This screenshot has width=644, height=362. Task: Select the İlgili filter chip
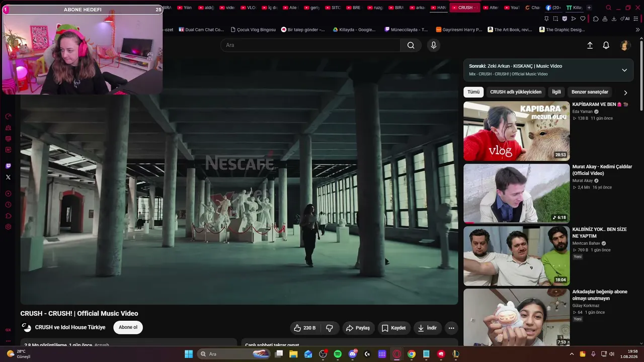point(556,92)
